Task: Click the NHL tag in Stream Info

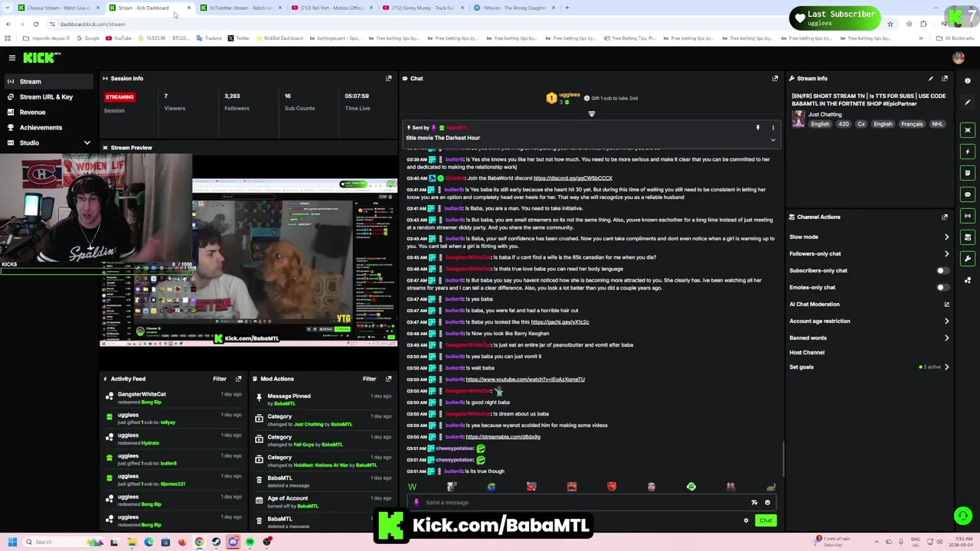Action: (x=937, y=124)
